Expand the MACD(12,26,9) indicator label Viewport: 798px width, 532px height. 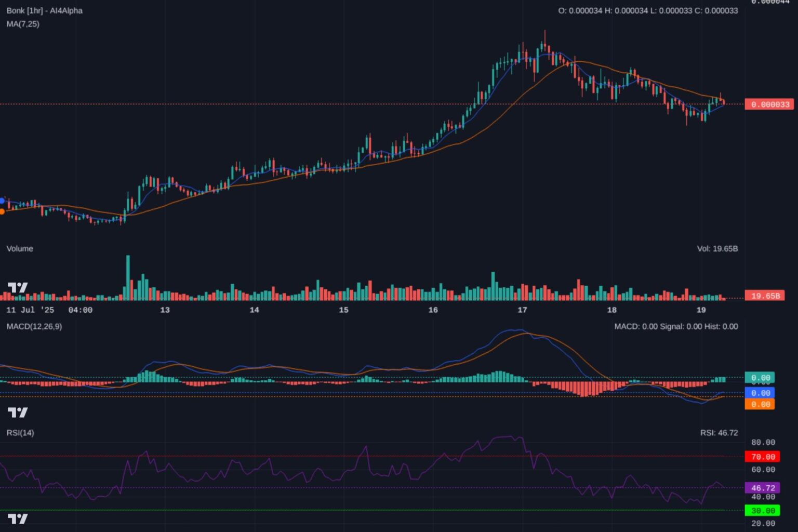pos(35,327)
